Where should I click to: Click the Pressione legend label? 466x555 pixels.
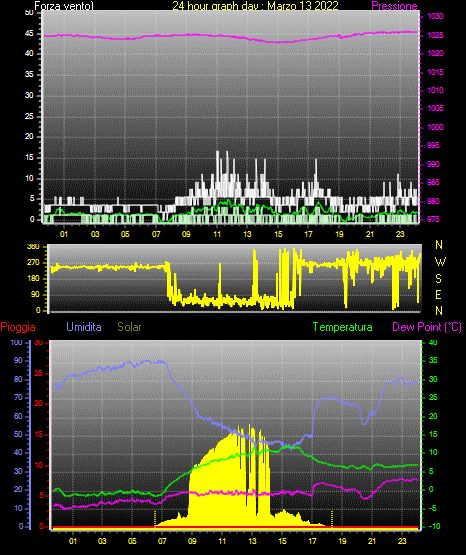(394, 6)
